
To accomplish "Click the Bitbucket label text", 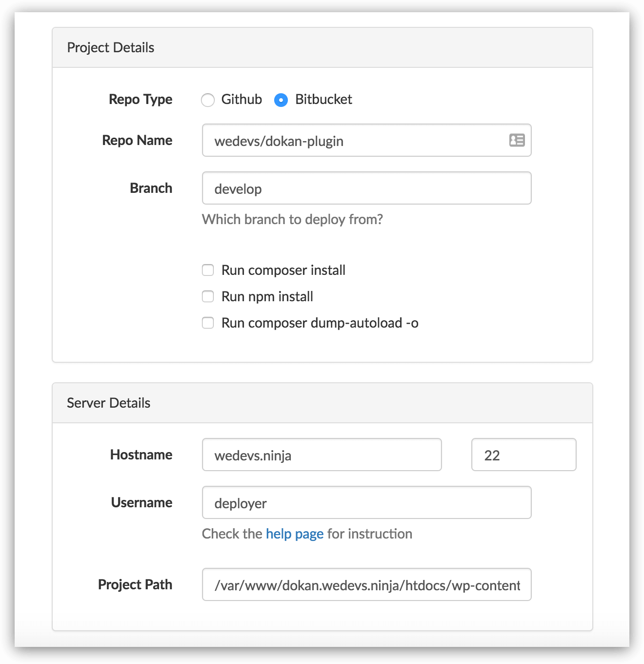I will [323, 99].
